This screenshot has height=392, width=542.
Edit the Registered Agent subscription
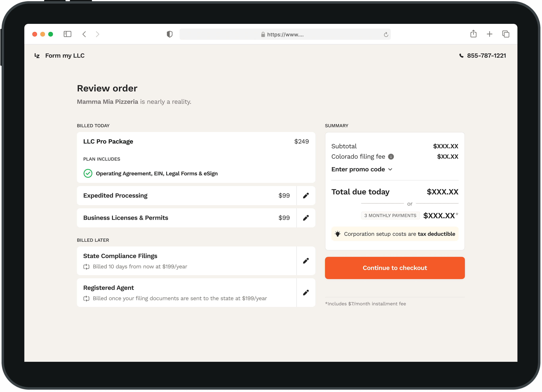(x=306, y=293)
